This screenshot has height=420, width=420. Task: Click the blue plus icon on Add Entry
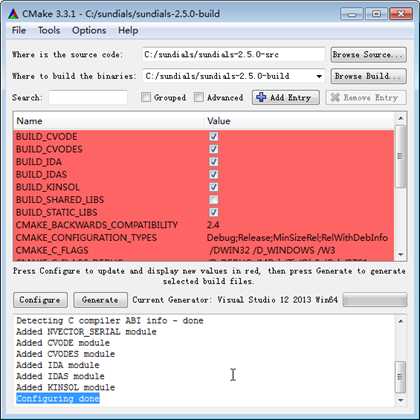click(261, 97)
